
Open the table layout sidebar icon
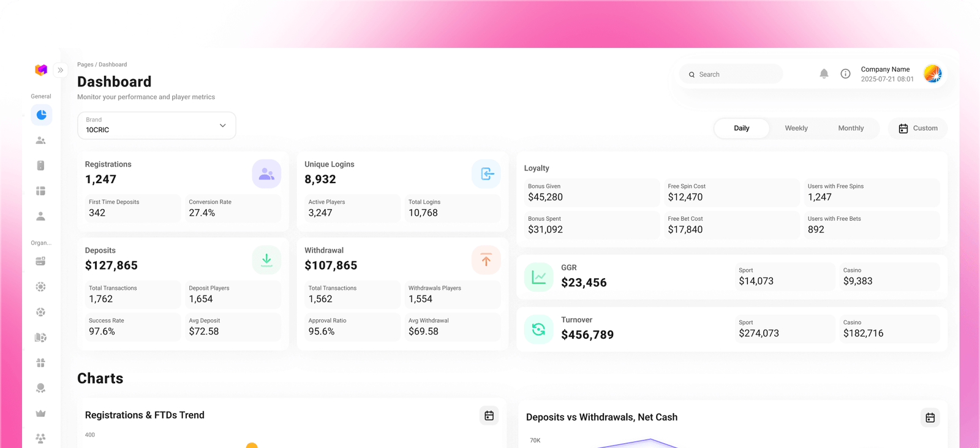pos(41,191)
